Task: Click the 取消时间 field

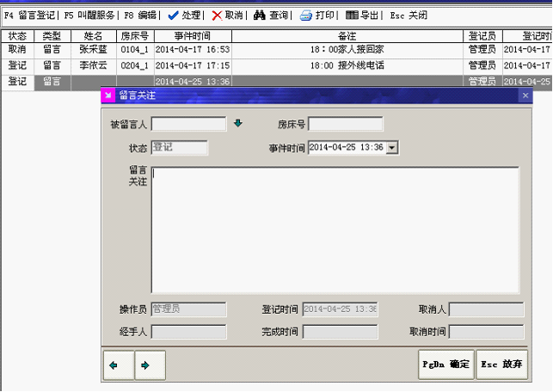Action: [486, 332]
